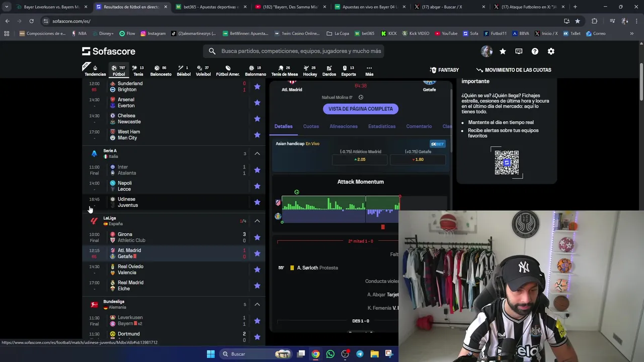Switch to the Comentario tab
The image size is (644, 362).
point(419,126)
